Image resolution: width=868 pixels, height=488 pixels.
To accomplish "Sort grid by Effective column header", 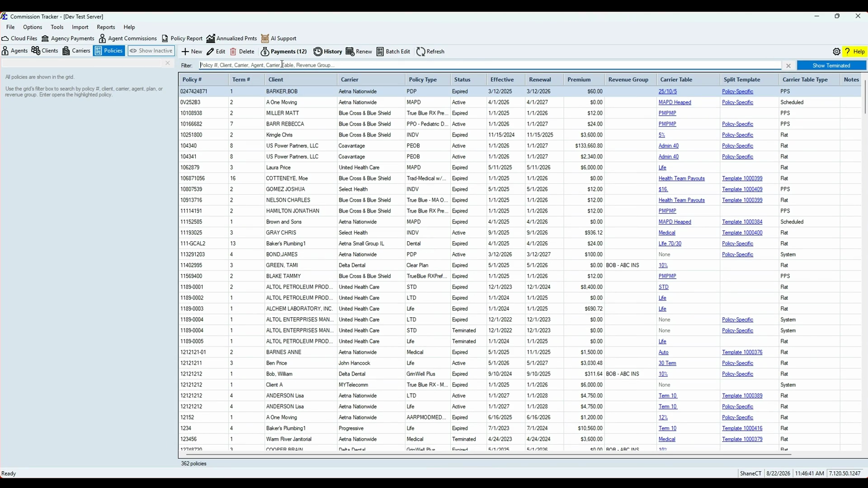I will click(506, 80).
